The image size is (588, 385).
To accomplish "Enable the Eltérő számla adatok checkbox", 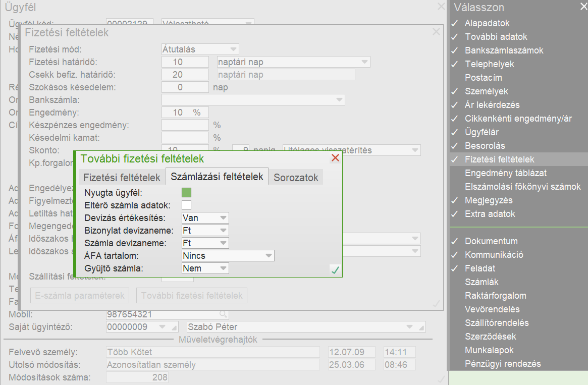I will [x=187, y=205].
